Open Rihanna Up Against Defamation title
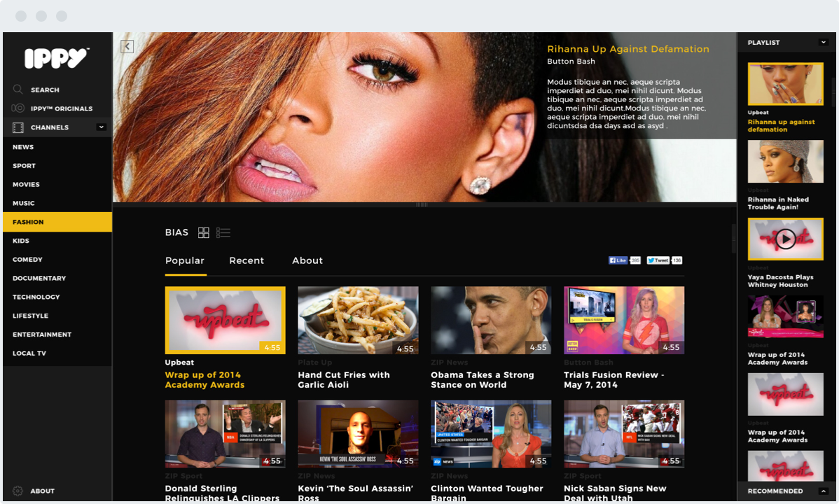Viewport: 839px width, 504px height. click(x=628, y=49)
